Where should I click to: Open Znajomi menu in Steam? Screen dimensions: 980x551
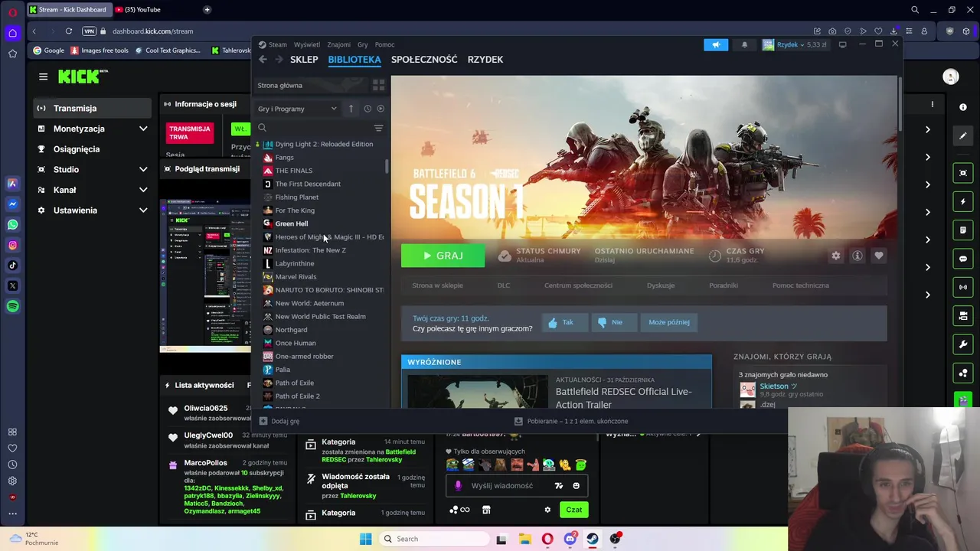(338, 44)
